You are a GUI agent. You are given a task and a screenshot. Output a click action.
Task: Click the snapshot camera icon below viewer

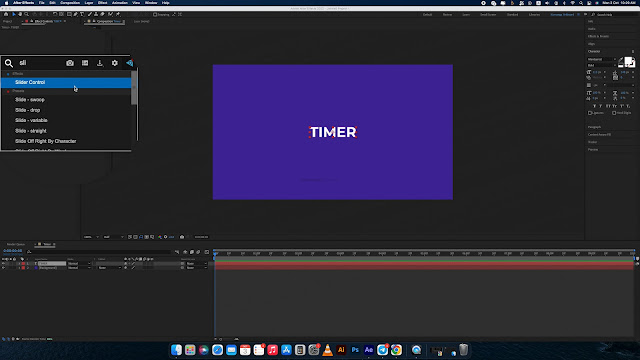[182, 237]
